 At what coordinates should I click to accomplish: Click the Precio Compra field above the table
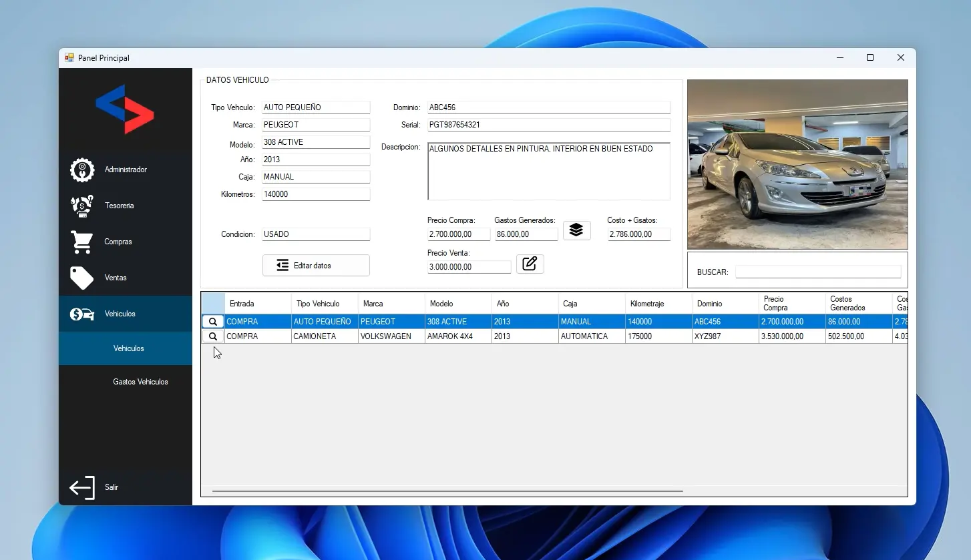[459, 234]
